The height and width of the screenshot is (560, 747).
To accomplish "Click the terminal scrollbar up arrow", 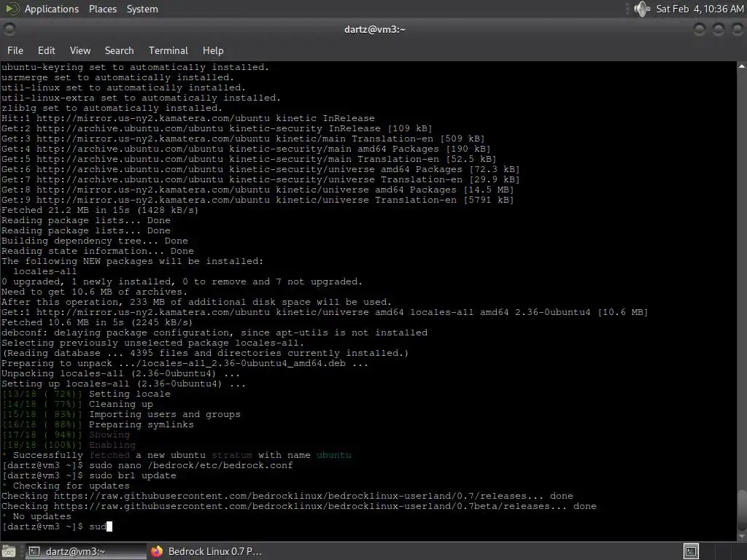I will point(742,66).
